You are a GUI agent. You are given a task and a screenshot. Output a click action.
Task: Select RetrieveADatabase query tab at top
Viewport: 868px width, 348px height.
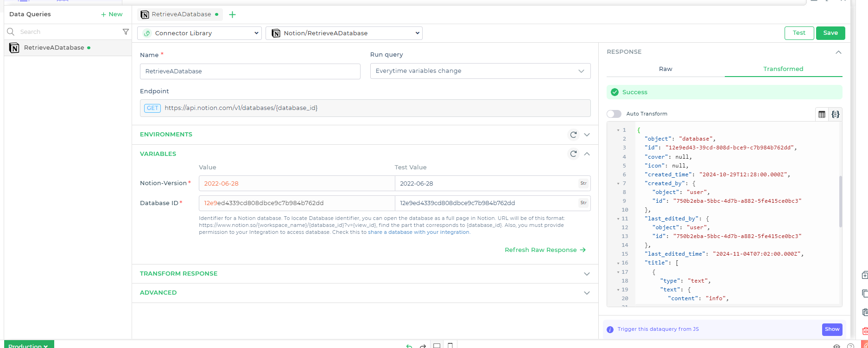180,14
